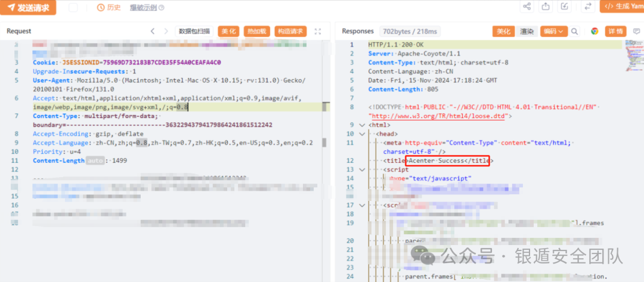Collapse the fold arrow on line 17
Screen dimensions: 644x282
pyautogui.click(x=361, y=205)
